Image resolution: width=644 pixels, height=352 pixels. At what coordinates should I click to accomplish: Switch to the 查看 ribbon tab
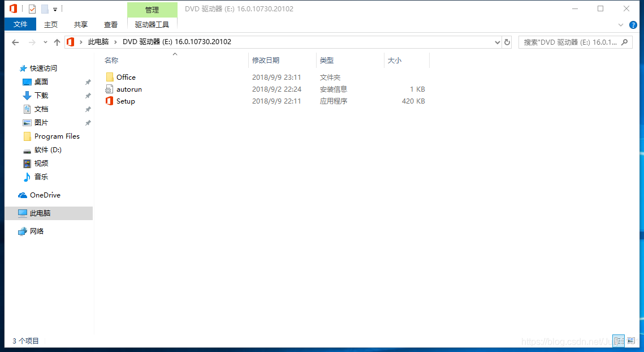click(110, 25)
